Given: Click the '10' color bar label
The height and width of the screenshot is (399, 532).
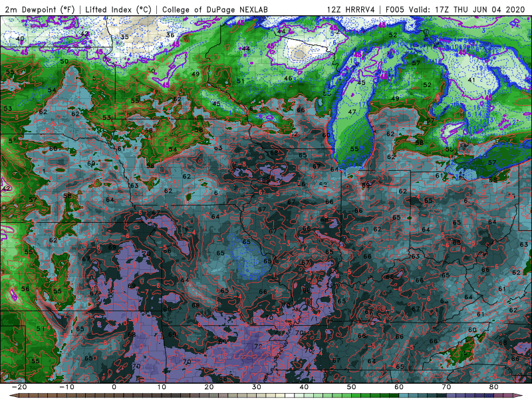Looking at the screenshot, I should (x=162, y=387).
